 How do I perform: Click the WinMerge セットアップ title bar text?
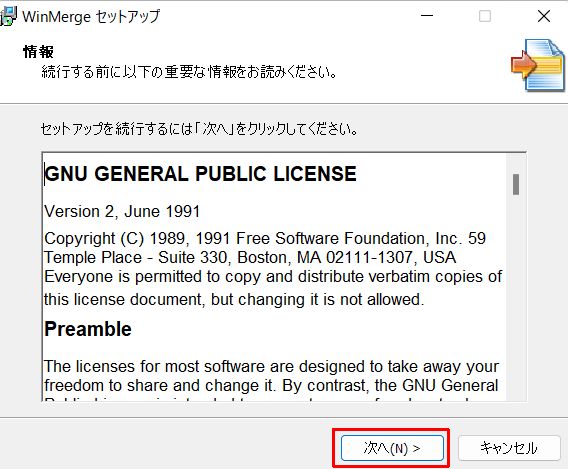91,17
